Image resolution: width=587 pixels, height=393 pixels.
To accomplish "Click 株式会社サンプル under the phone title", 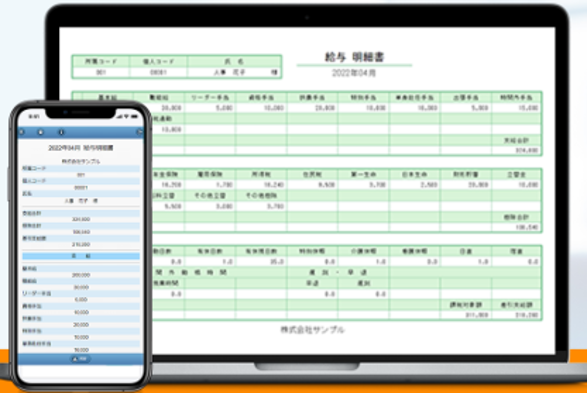I will [x=80, y=161].
